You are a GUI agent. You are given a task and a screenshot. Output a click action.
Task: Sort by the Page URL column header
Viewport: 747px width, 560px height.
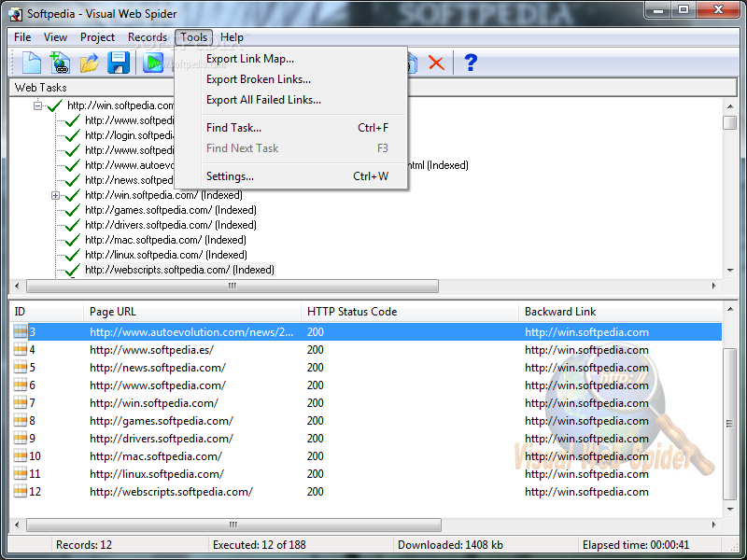coord(192,312)
